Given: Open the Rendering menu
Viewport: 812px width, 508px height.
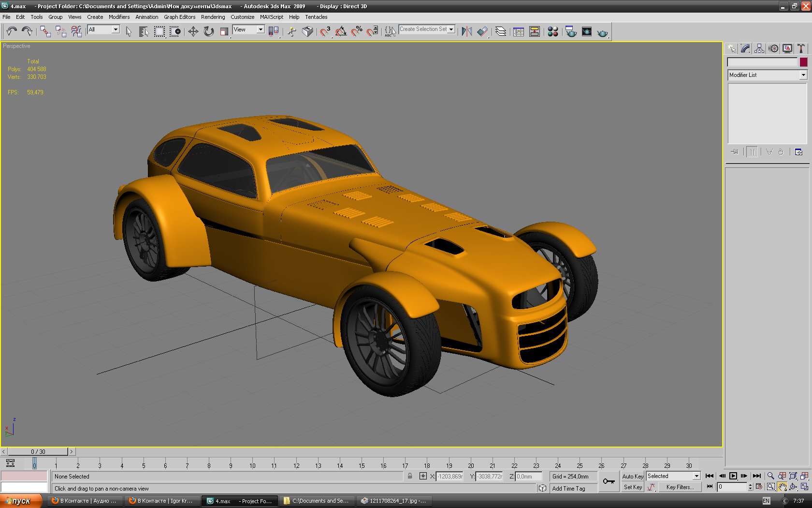Looking at the screenshot, I should (x=213, y=17).
